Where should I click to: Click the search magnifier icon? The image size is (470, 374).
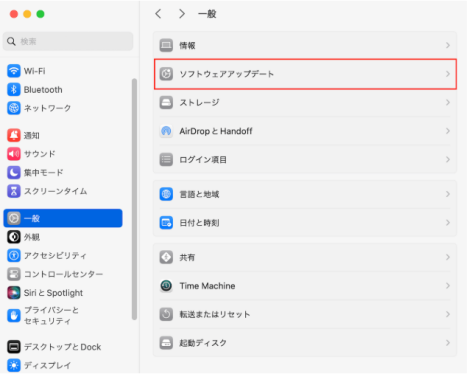11,41
